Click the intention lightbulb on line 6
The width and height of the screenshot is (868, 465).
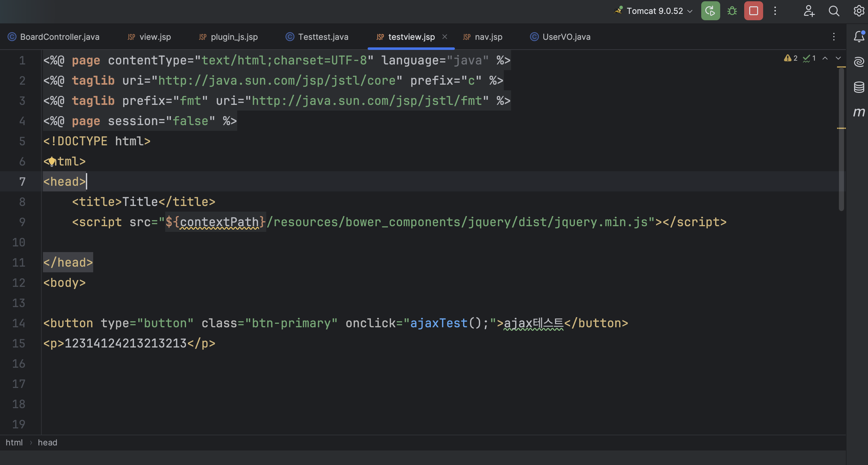(x=51, y=162)
